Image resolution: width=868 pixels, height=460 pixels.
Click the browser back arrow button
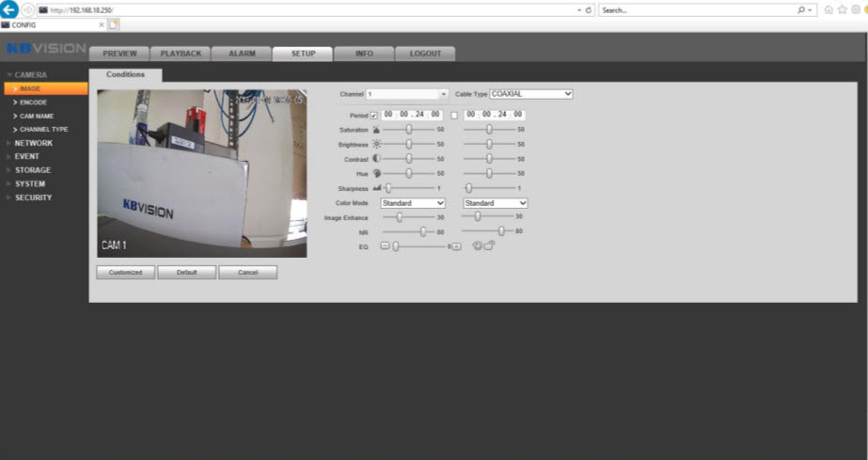10,9
